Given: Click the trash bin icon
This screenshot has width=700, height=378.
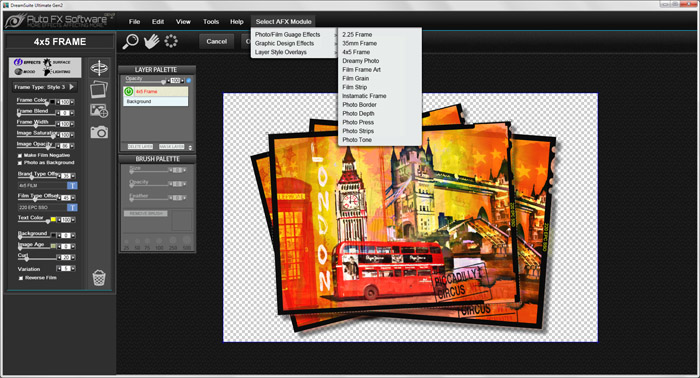Looking at the screenshot, I should [x=99, y=278].
